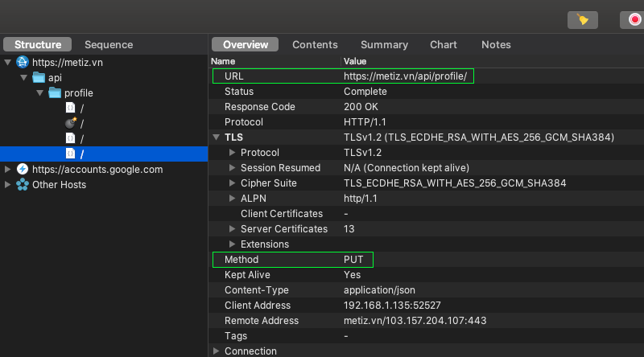Expand the Connection section

pos(216,351)
